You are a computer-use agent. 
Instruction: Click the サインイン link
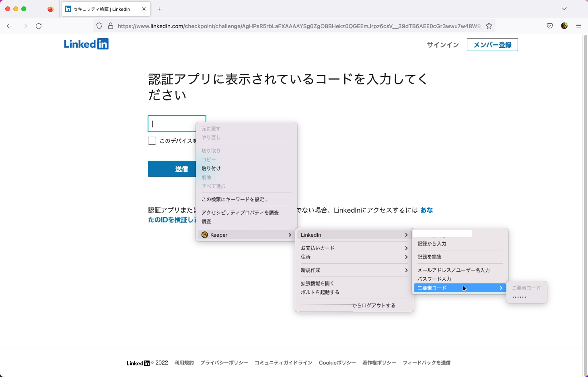[443, 45]
